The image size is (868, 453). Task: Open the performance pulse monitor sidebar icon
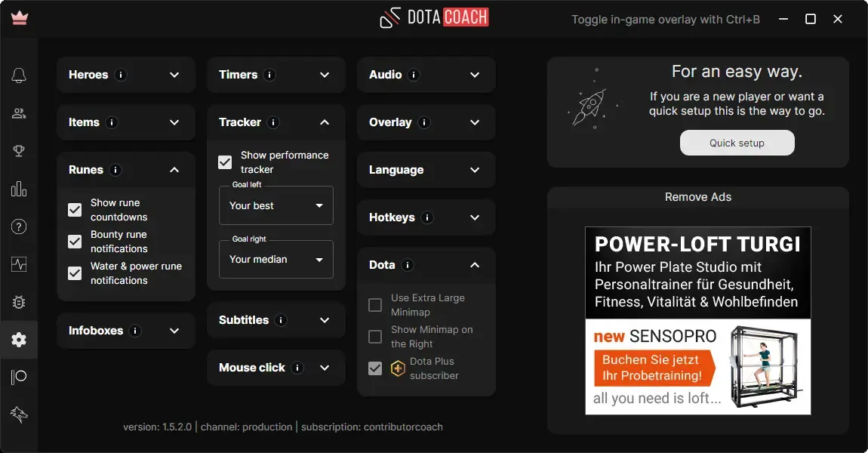(19, 264)
